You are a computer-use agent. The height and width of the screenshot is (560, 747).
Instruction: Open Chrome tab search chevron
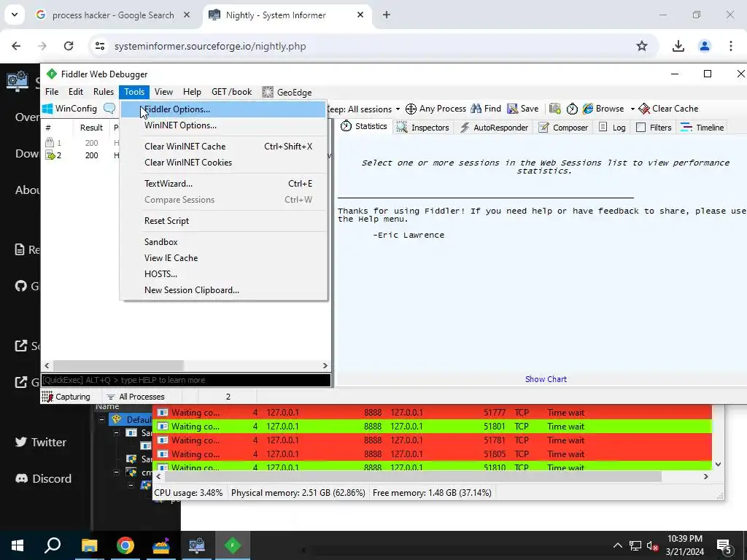click(x=15, y=15)
